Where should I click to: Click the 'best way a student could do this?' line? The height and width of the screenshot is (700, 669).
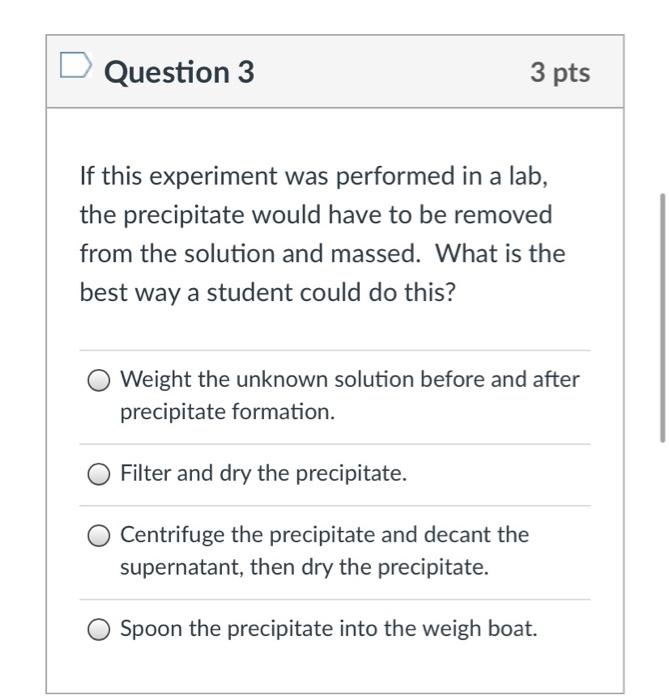268,293
